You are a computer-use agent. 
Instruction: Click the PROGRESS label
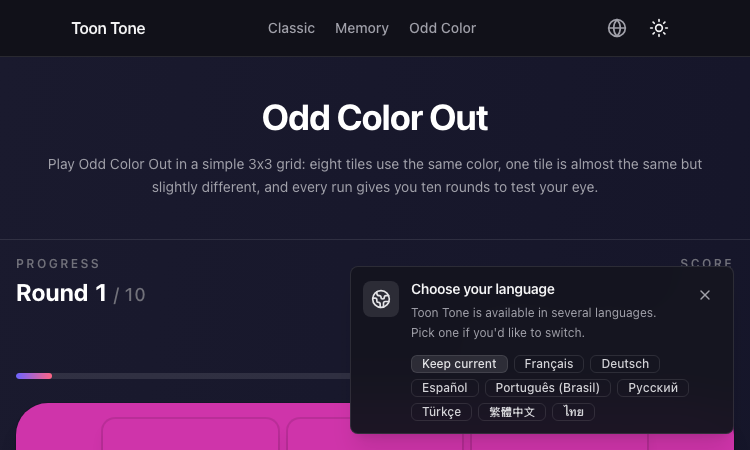[58, 263]
